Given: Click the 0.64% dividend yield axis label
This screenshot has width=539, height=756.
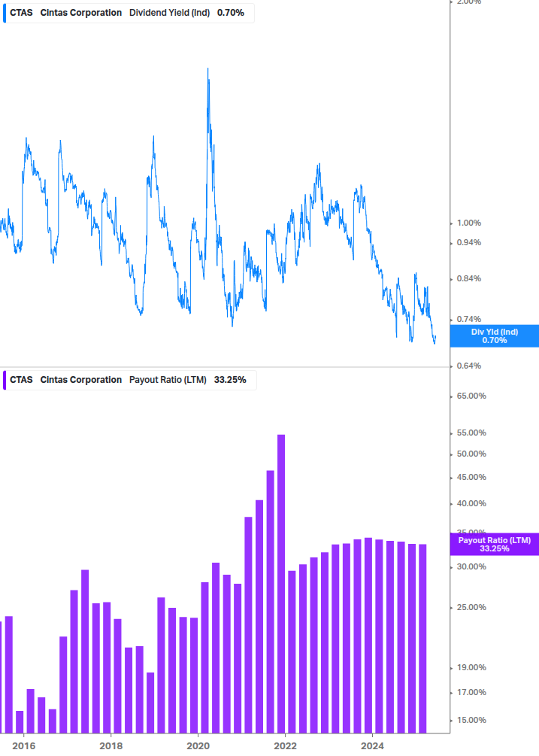Looking at the screenshot, I should coord(468,366).
